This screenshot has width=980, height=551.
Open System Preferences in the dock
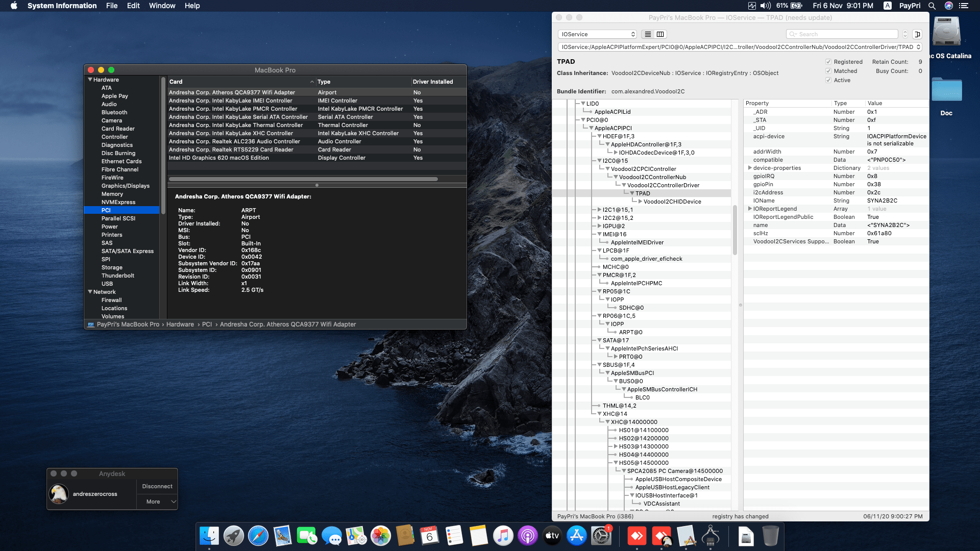(601, 536)
